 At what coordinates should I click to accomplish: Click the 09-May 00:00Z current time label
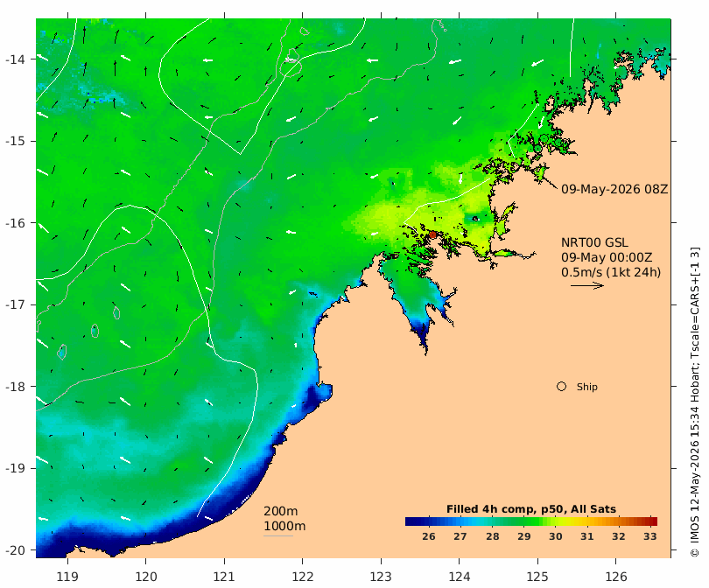pyautogui.click(x=607, y=257)
